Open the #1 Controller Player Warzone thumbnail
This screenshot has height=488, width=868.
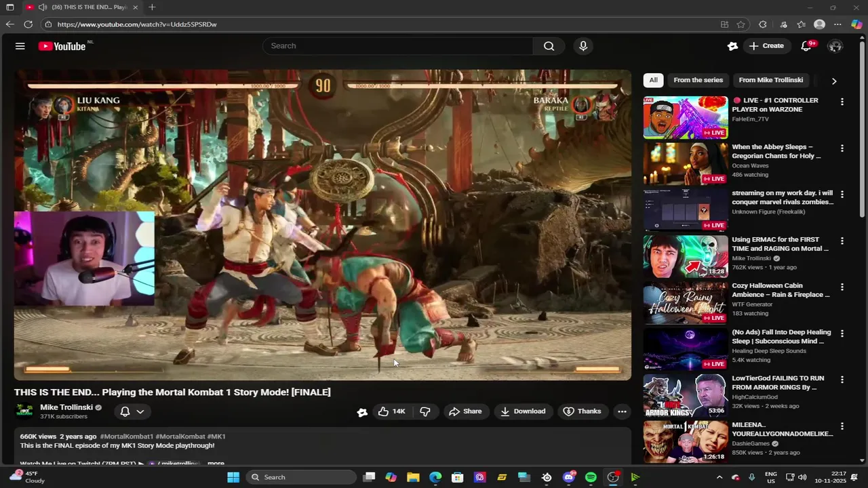tap(685, 117)
